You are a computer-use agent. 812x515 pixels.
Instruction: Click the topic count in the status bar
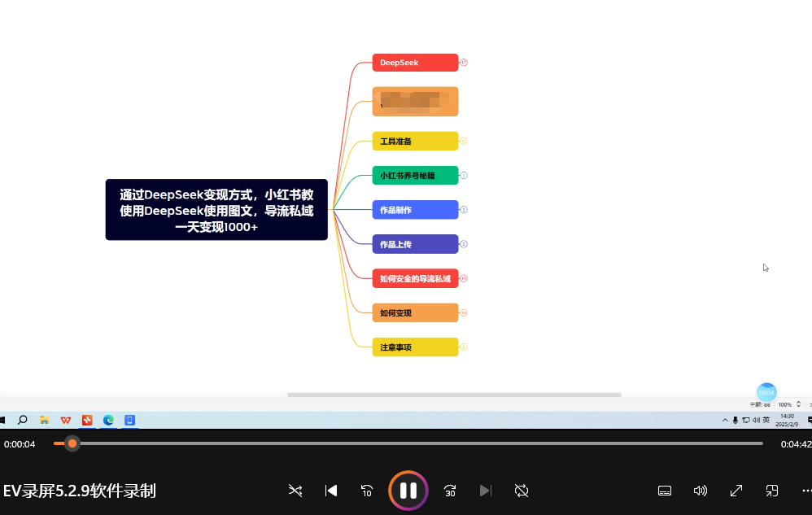click(x=760, y=404)
